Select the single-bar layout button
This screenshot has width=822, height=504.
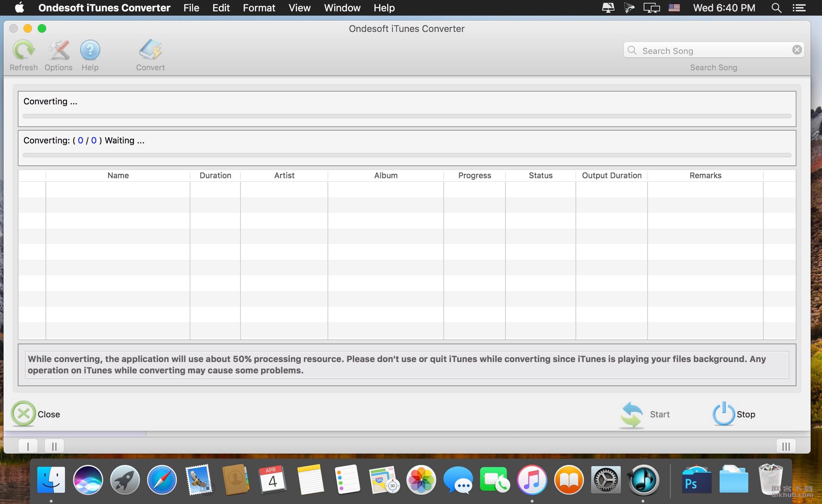tap(28, 446)
